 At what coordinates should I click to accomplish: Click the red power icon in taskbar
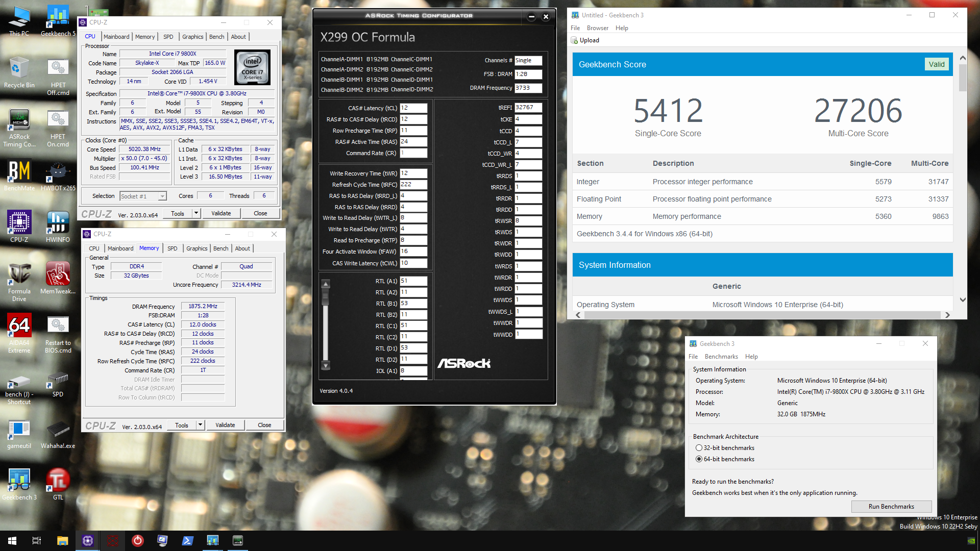tap(138, 541)
